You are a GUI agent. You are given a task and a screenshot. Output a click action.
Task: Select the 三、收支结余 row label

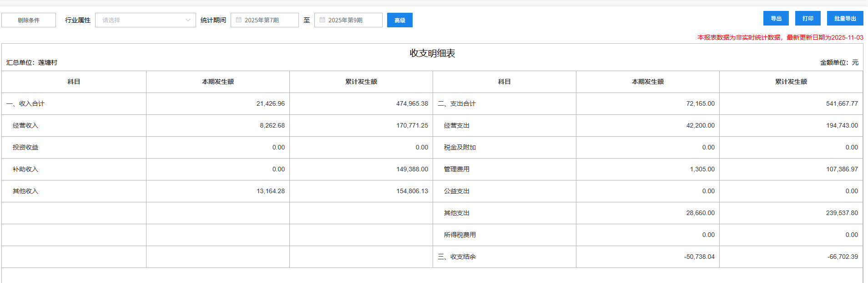(x=456, y=257)
